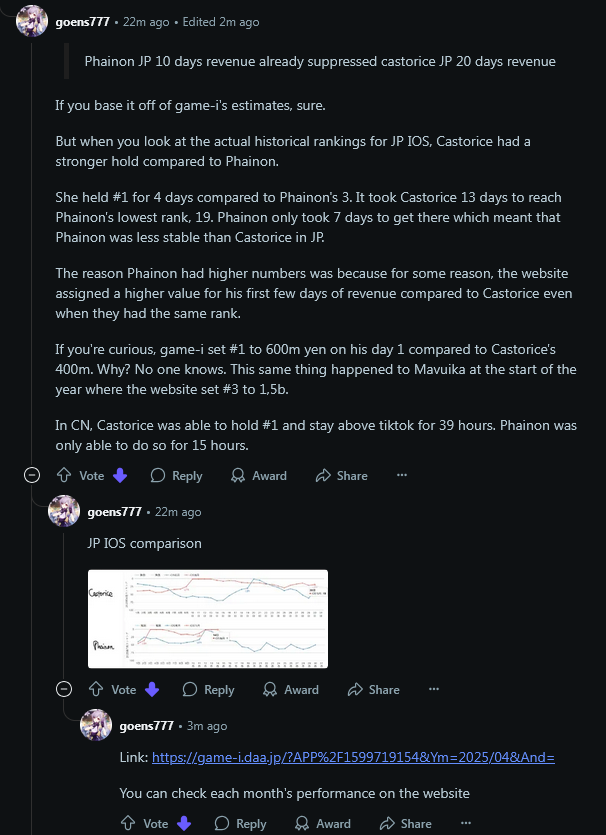Click goens777 avatar on Link comment
The image size is (606, 835).
click(96, 725)
